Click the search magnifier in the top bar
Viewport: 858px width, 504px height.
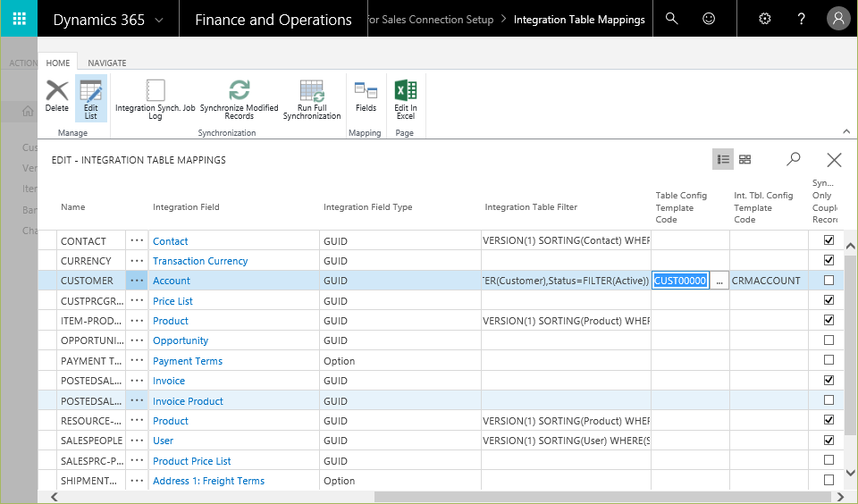point(671,19)
